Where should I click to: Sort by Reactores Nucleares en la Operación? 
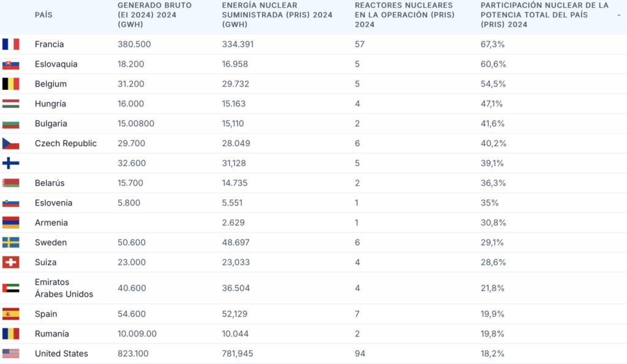[404, 15]
